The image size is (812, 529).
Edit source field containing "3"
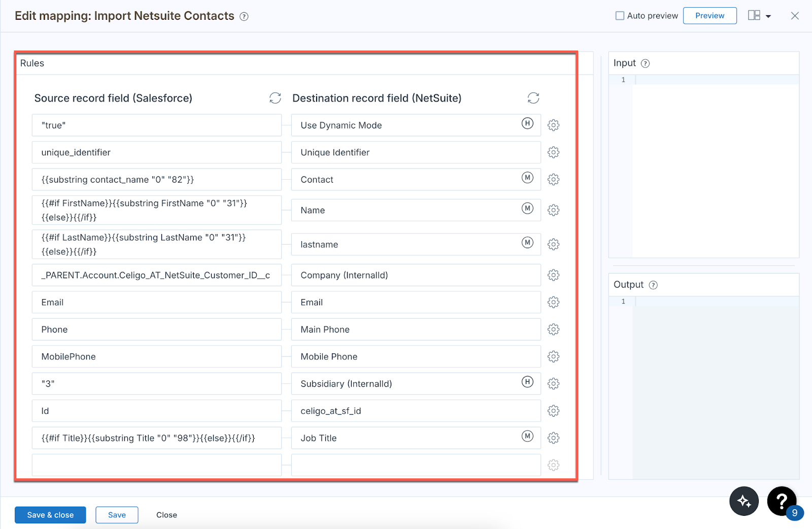pyautogui.click(x=156, y=384)
